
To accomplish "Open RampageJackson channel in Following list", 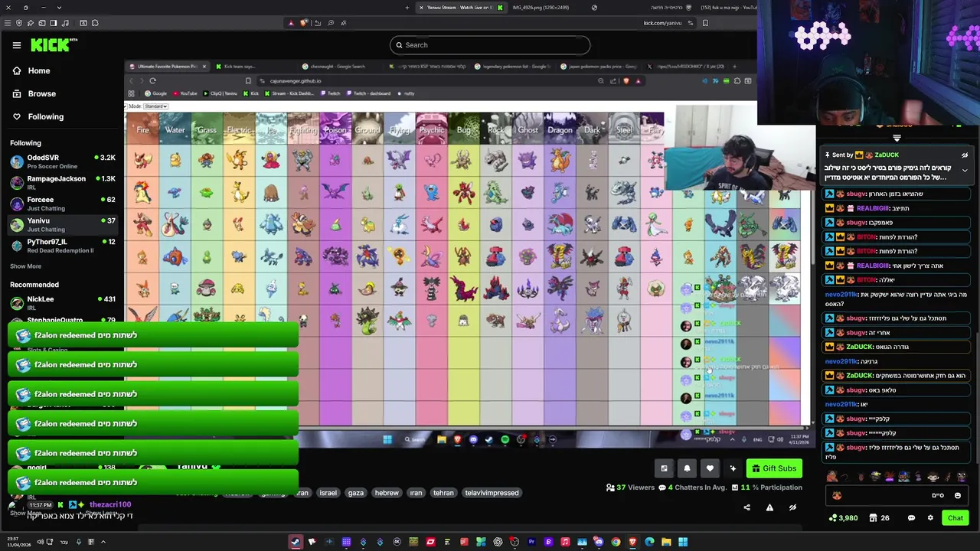I will click(61, 182).
